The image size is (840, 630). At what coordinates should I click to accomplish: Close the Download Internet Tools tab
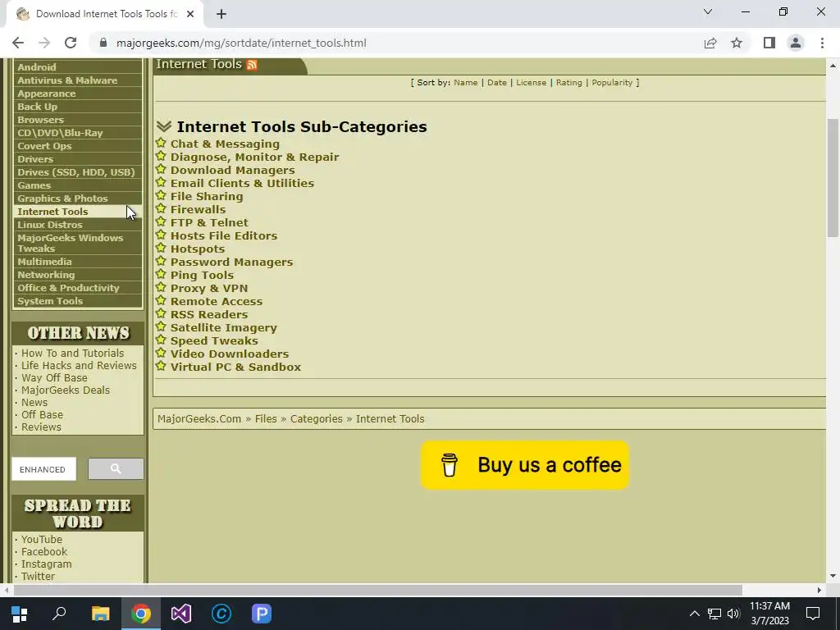190,14
